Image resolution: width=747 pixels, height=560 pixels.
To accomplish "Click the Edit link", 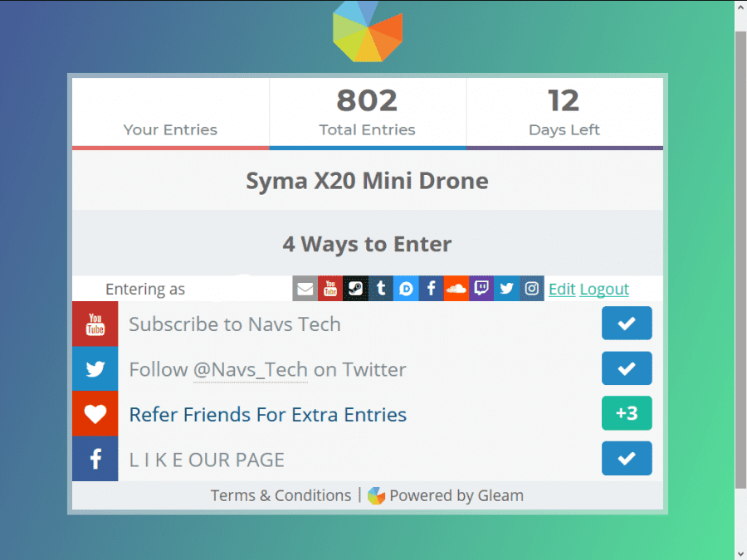I will (562, 289).
